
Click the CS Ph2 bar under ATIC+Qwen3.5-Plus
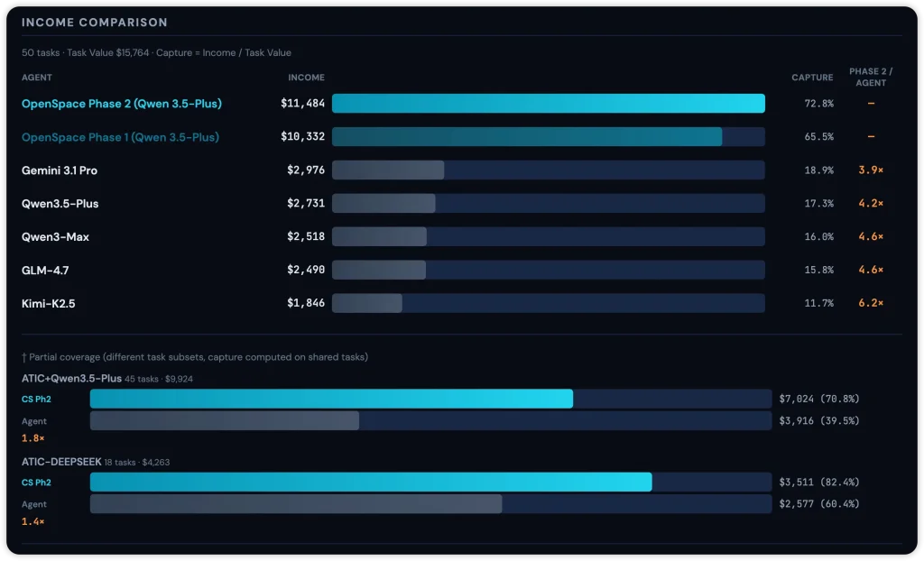[x=331, y=399]
